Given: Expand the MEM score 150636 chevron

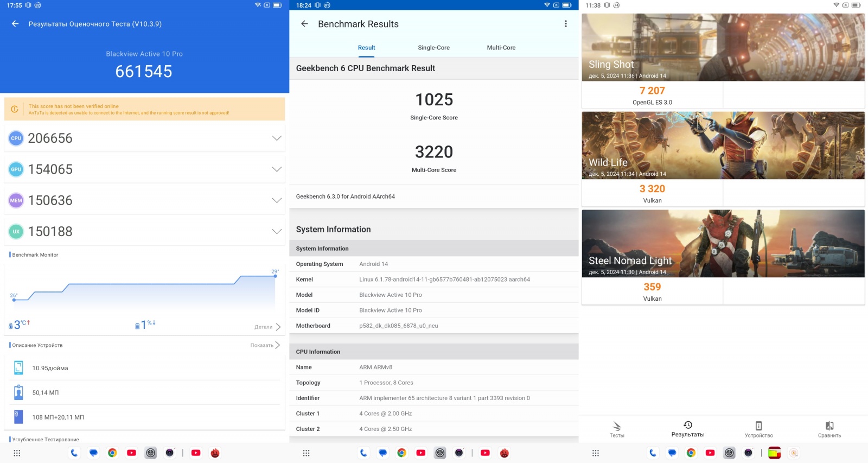Looking at the screenshot, I should click(x=277, y=200).
